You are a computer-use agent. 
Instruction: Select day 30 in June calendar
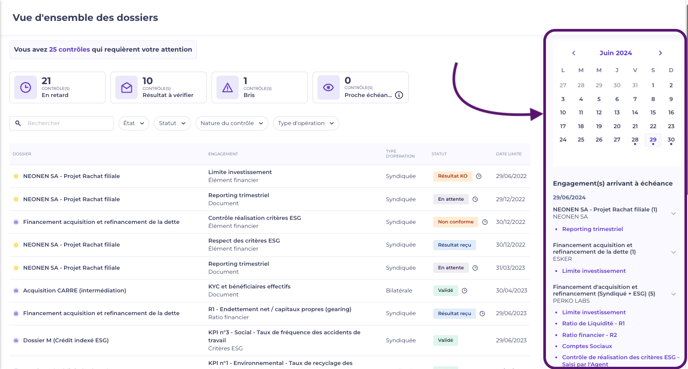pos(671,140)
